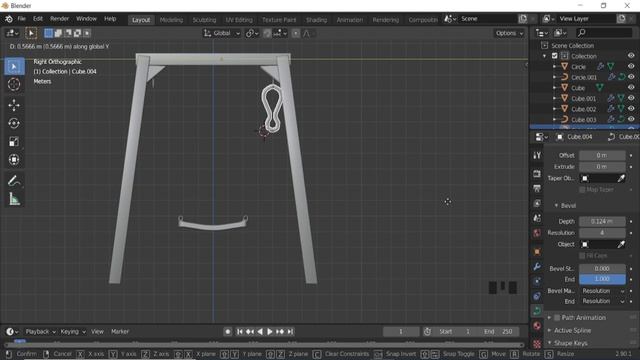Screen dimensions: 640x360
Task: Select the Move tool
Action: click(14, 105)
